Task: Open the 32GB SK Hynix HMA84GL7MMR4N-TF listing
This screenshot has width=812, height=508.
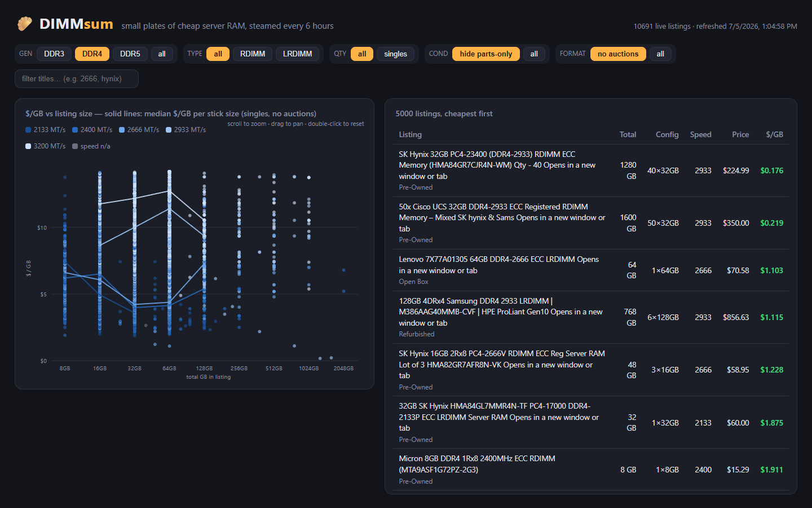Action: click(498, 417)
